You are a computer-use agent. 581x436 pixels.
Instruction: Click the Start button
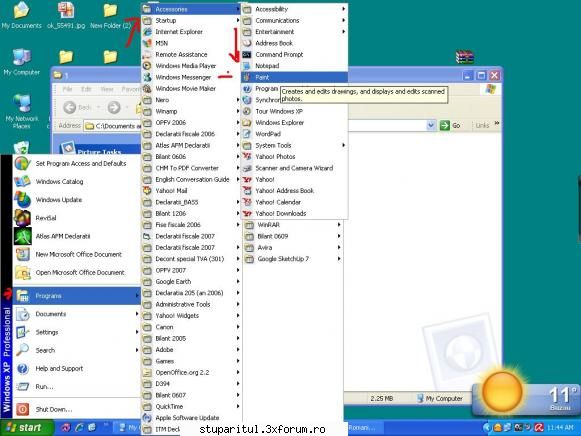[x=26, y=428]
